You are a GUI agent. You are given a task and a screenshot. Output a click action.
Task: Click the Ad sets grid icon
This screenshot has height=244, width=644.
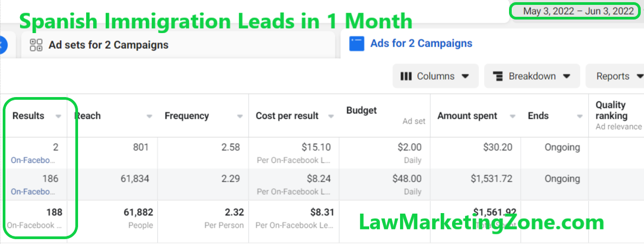point(36,45)
